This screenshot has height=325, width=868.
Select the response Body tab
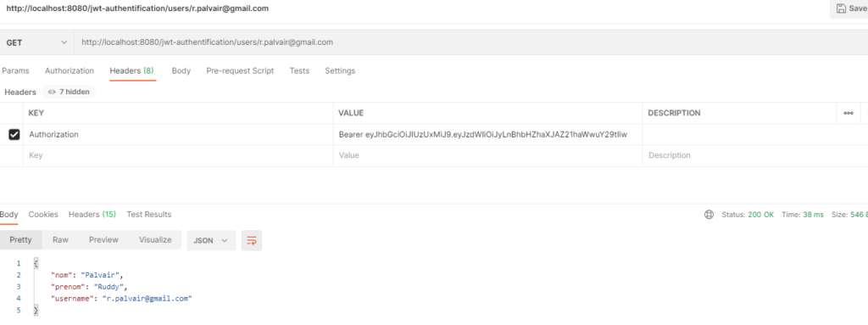8,214
